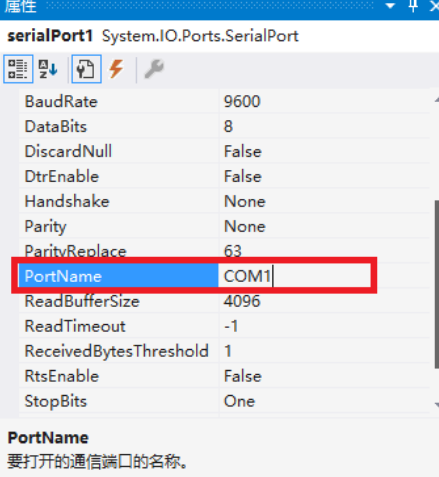Select the DiscardNull property

coord(119,151)
